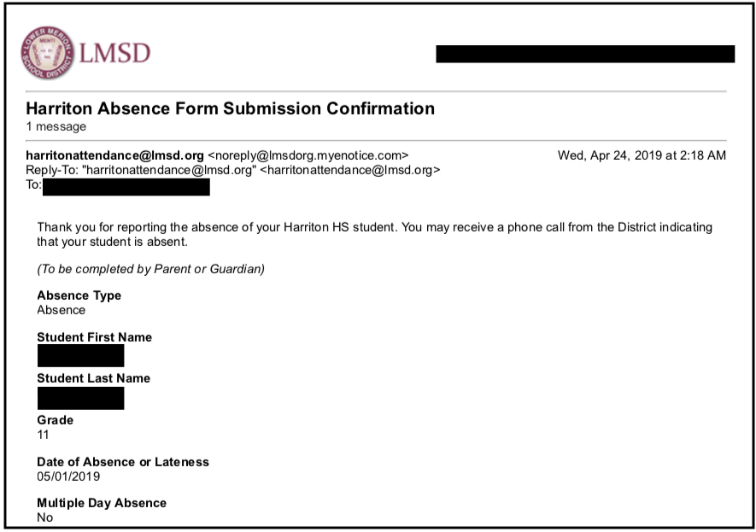Viewport: 756px width, 532px height.
Task: Click the redacted To recipient field
Action: tap(126, 187)
